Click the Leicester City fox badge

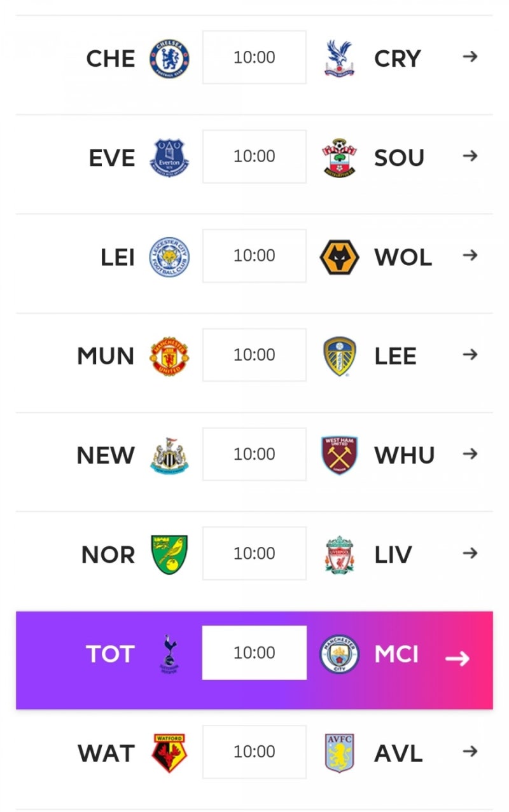(169, 257)
